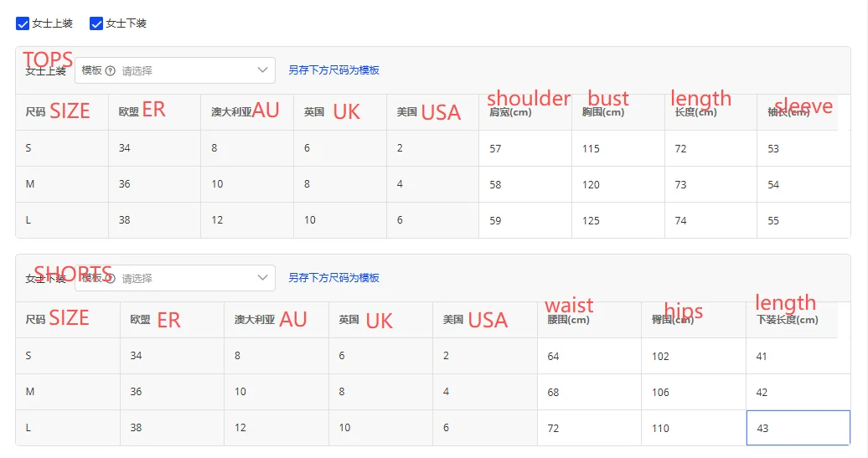Edit the tops size S shoulder field 57

(x=524, y=149)
